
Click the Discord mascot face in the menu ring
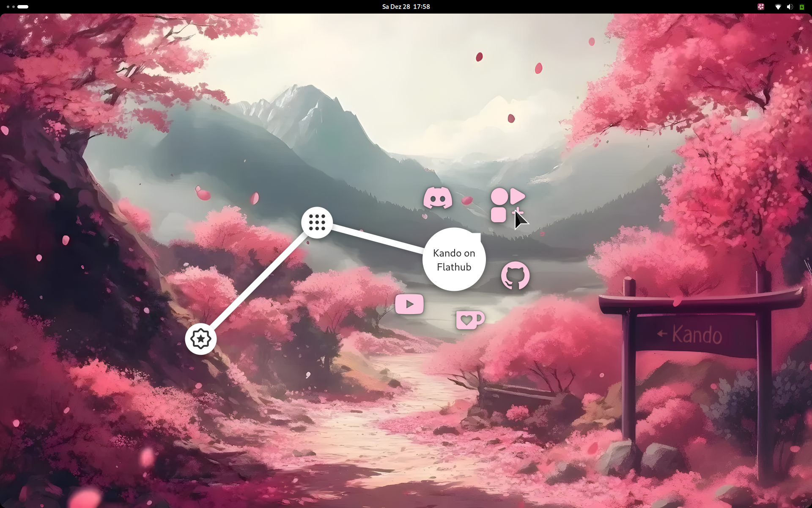(438, 198)
